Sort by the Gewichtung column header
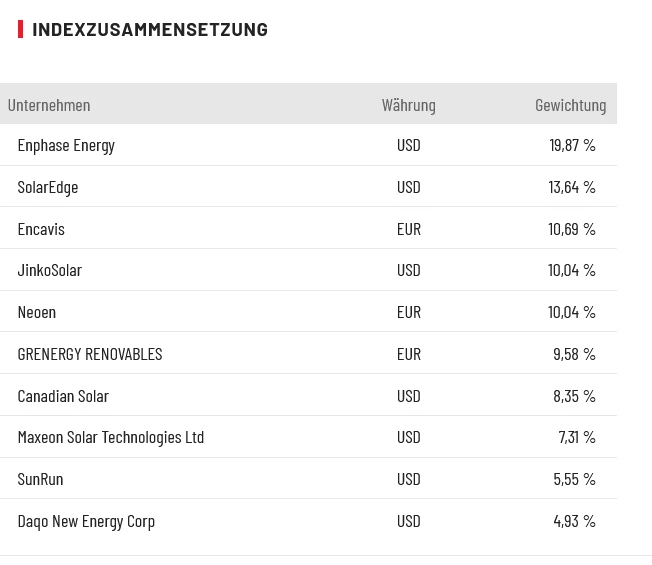Viewport: 652px width, 565px height. pyautogui.click(x=570, y=105)
